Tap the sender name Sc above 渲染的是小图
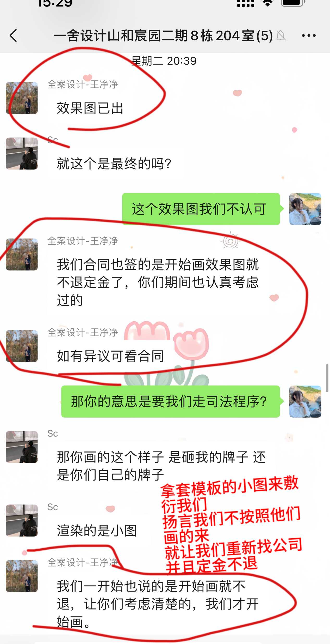 pyautogui.click(x=53, y=507)
